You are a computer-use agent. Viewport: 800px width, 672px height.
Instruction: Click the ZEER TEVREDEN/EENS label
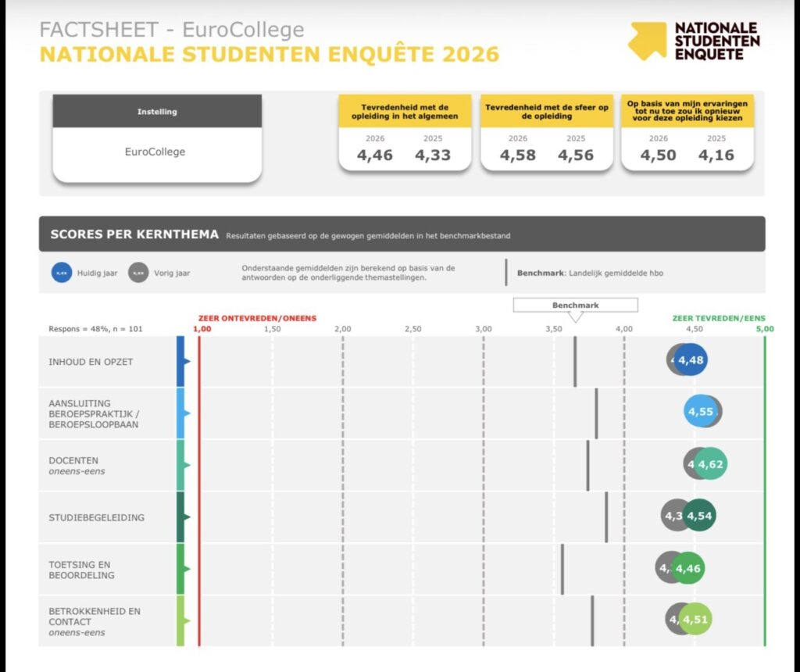pyautogui.click(x=719, y=318)
